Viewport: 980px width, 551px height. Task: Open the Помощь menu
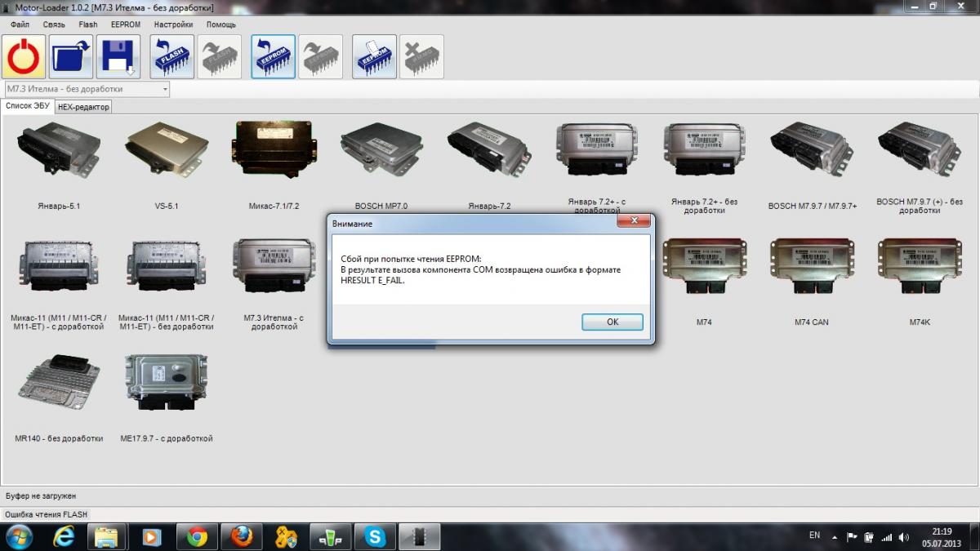221,24
